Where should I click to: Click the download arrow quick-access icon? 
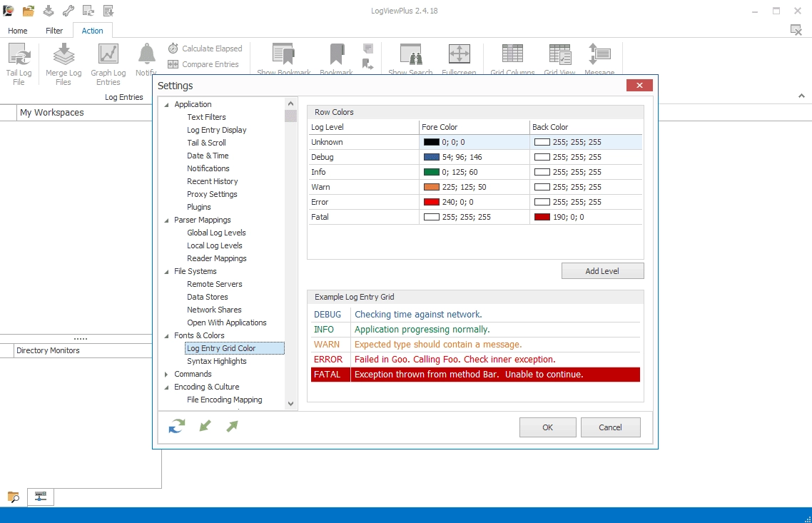tap(48, 11)
